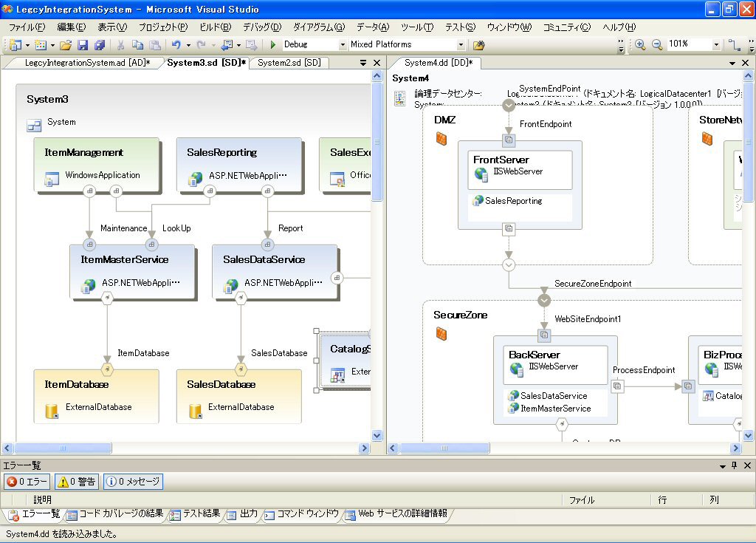
Task: Click the Open File folder icon
Action: 66,45
